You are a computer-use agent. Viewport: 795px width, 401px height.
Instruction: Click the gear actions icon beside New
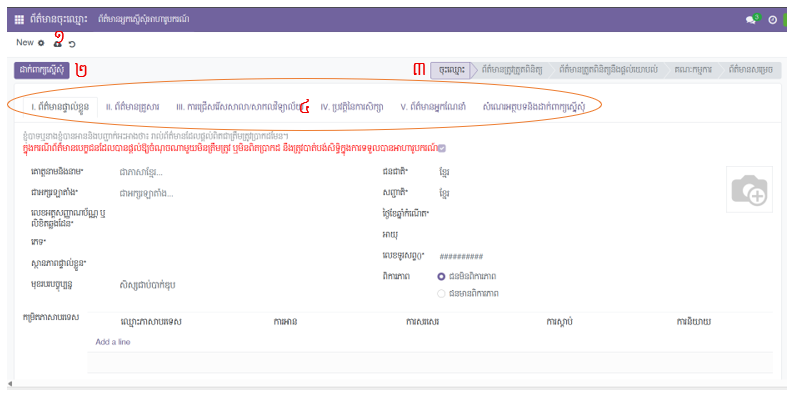[x=41, y=43]
